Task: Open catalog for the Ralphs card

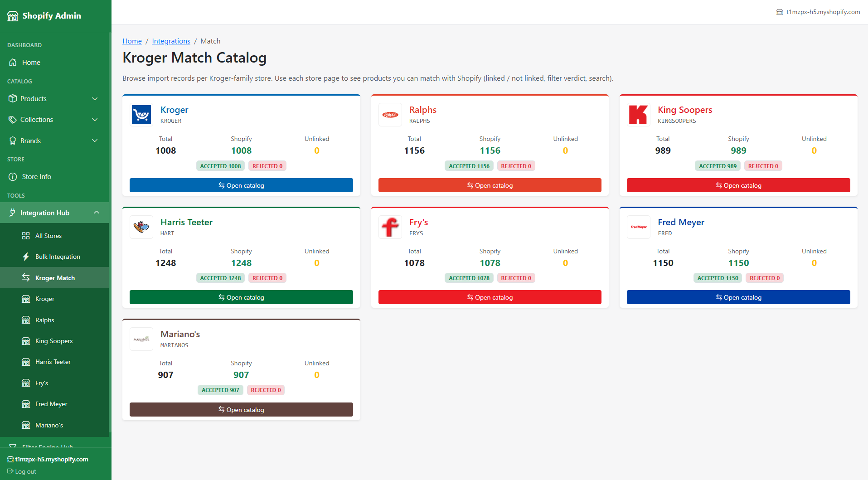Action: (x=490, y=185)
